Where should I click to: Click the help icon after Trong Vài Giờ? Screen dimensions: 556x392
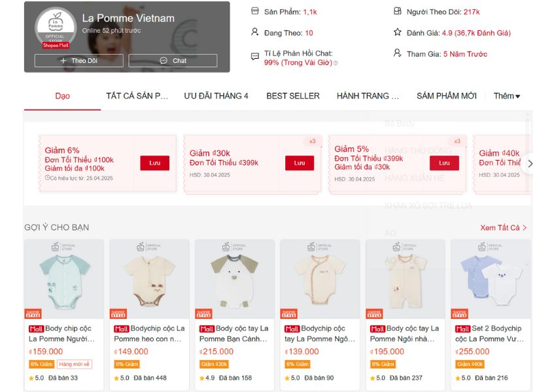point(336,63)
